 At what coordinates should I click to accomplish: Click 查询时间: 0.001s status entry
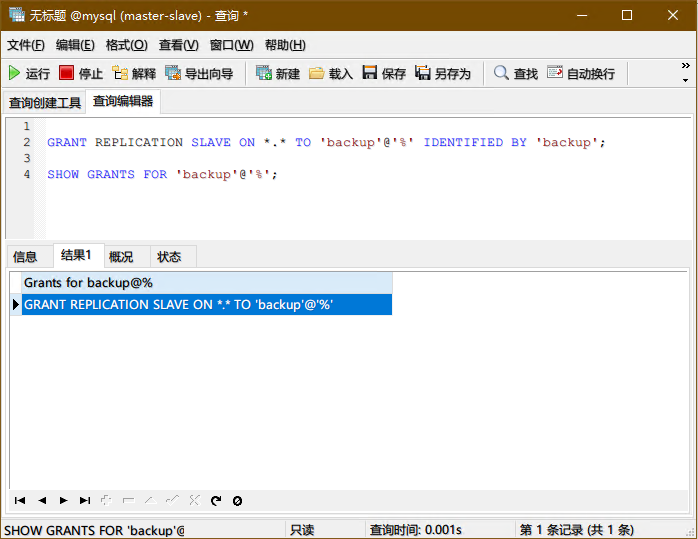click(416, 531)
